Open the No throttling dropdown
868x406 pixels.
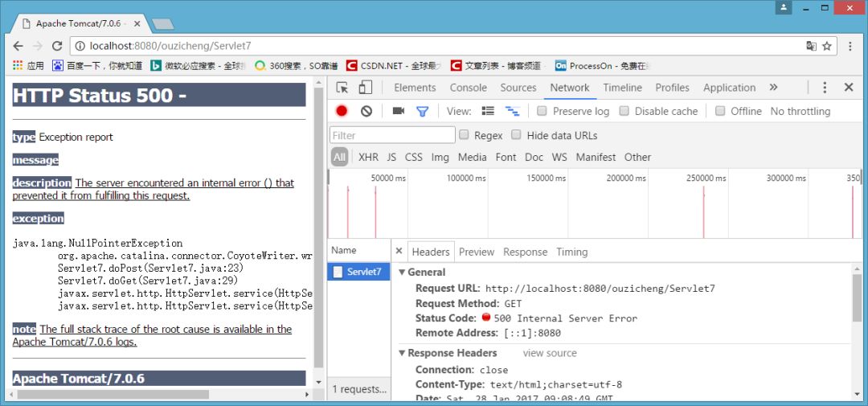click(800, 111)
